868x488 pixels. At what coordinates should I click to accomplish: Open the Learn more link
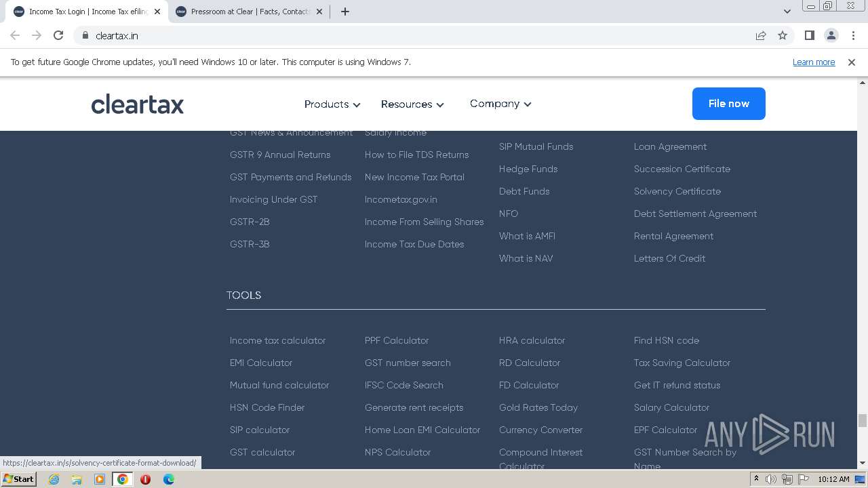pos(814,62)
